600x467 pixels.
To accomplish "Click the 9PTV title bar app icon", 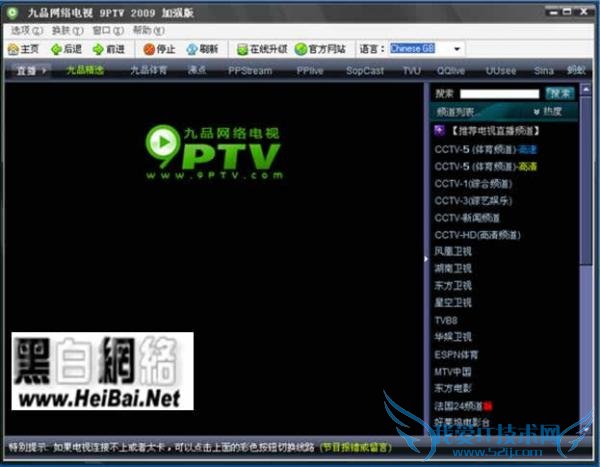I will 12,13.
